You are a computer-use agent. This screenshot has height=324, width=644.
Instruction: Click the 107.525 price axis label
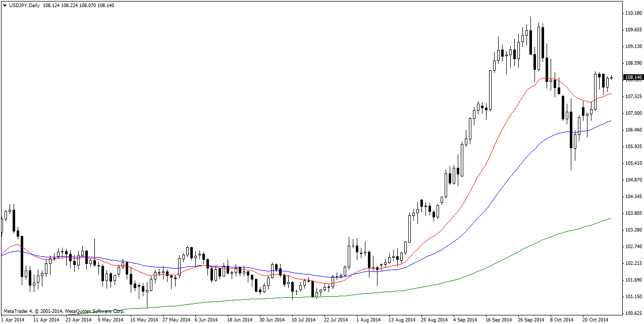[633, 97]
